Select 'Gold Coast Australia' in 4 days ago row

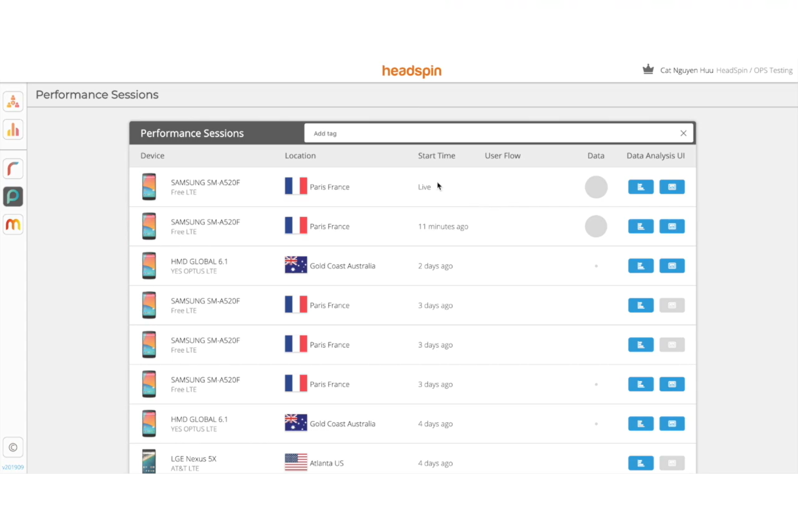(x=342, y=424)
